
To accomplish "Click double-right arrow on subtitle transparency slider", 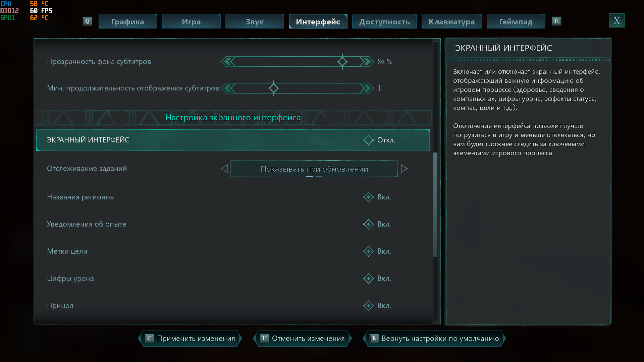I will (367, 62).
